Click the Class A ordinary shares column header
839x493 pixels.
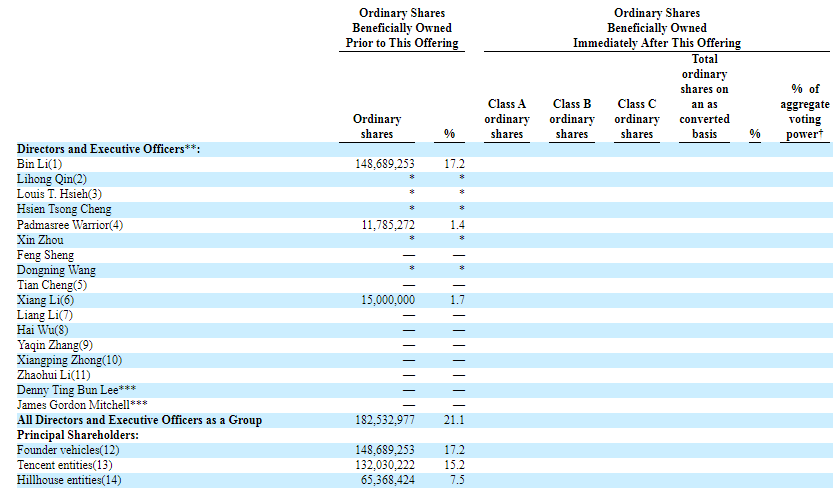coord(507,119)
